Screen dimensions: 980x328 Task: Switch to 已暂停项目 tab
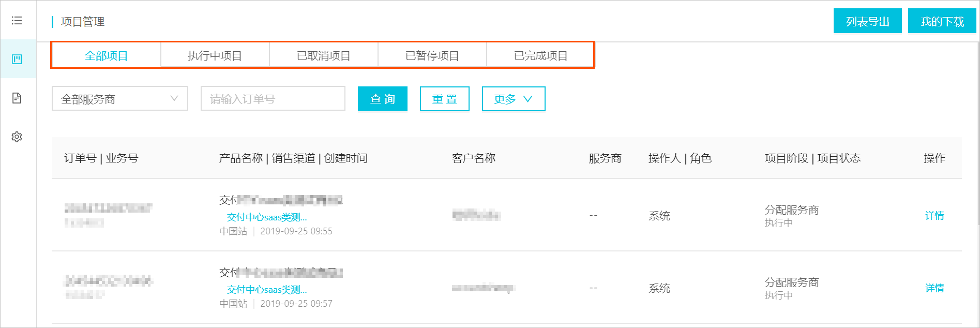(x=432, y=55)
